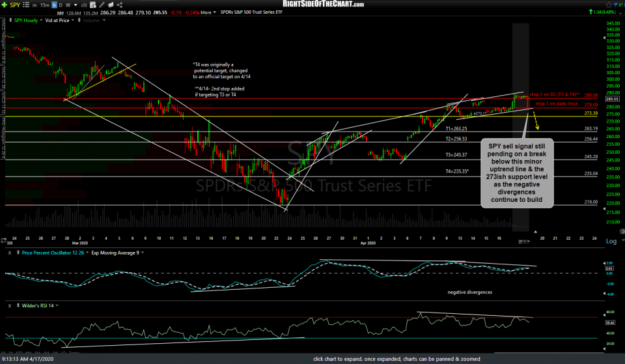
Task: Click the move arrows beside Volume
Action: pyautogui.click(x=79, y=20)
